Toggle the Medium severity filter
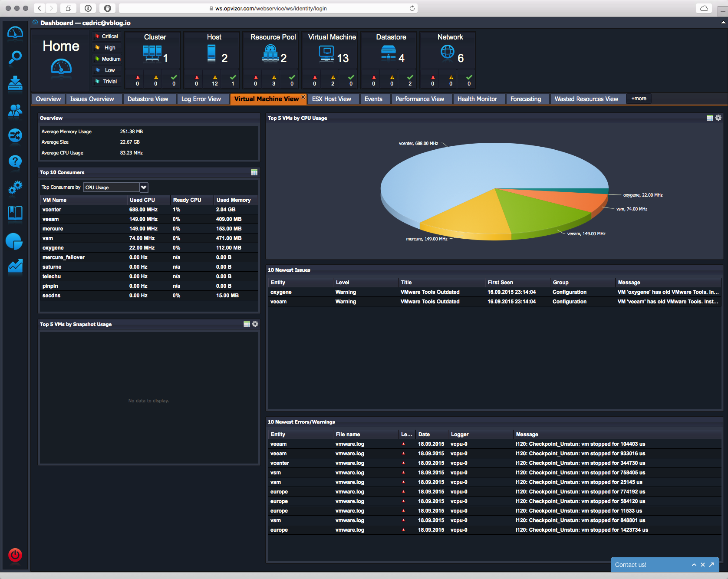The image size is (728, 579). coord(108,59)
